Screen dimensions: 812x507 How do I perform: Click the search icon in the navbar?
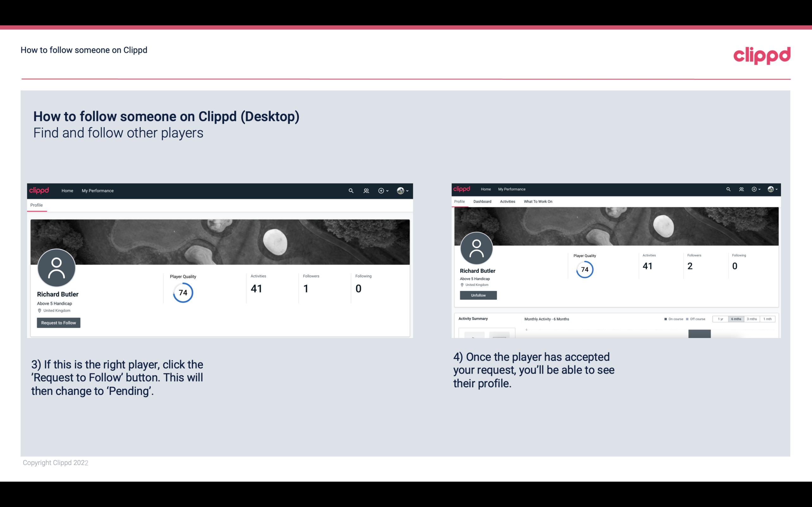pyautogui.click(x=350, y=191)
